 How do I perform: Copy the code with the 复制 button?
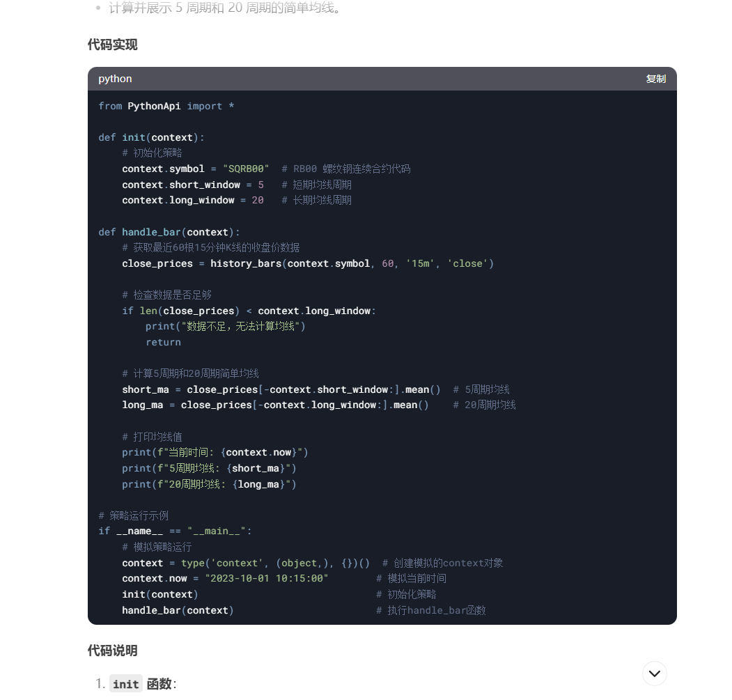tap(655, 79)
